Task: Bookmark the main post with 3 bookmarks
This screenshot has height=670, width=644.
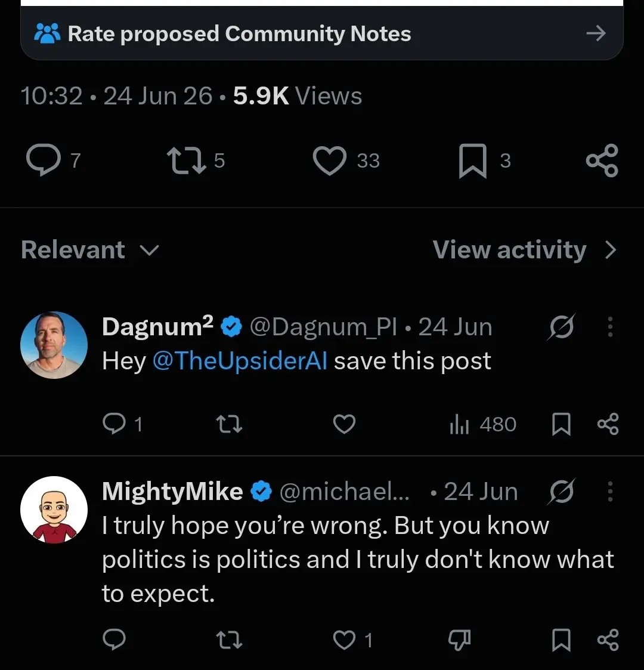Action: click(x=473, y=160)
